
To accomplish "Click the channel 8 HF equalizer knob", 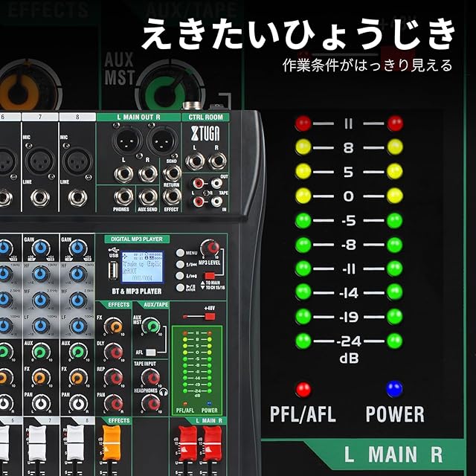I will tap(78, 274).
